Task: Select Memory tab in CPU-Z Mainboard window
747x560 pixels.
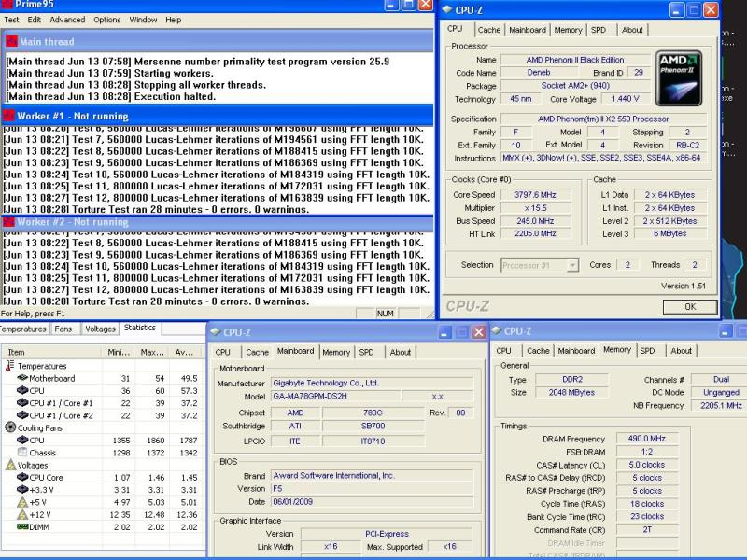Action: (x=336, y=353)
